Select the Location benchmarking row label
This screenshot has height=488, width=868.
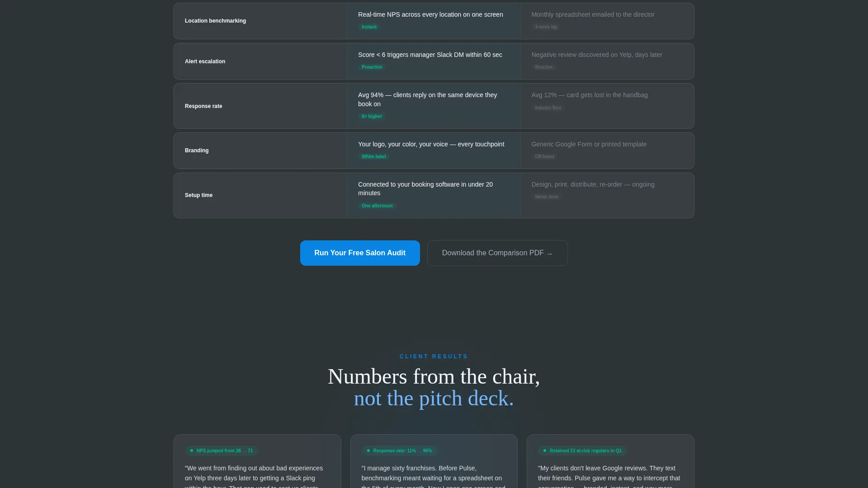tap(215, 21)
